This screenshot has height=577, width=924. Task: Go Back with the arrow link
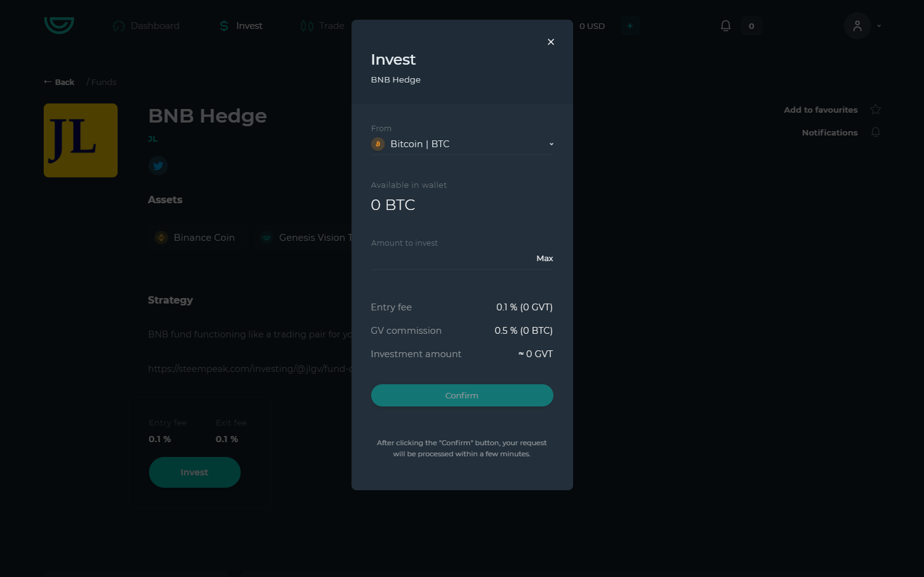point(59,82)
